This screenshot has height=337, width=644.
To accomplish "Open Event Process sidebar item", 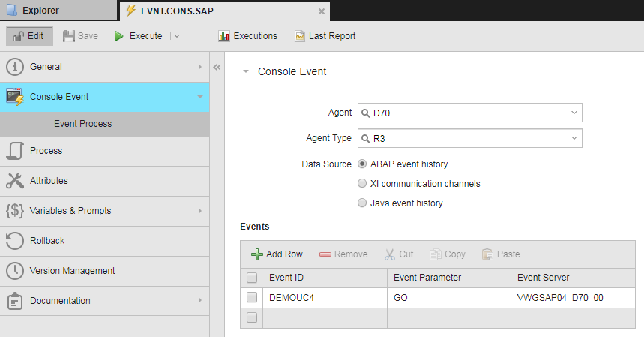I will point(82,124).
